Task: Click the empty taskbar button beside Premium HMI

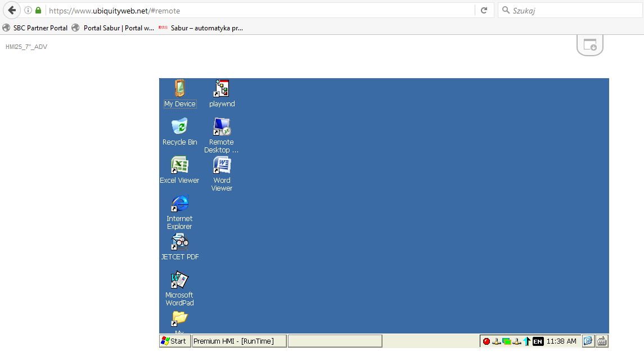Action: (x=335, y=341)
